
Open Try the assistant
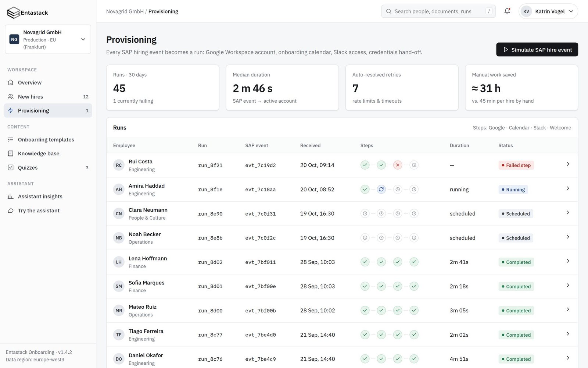click(x=48, y=210)
